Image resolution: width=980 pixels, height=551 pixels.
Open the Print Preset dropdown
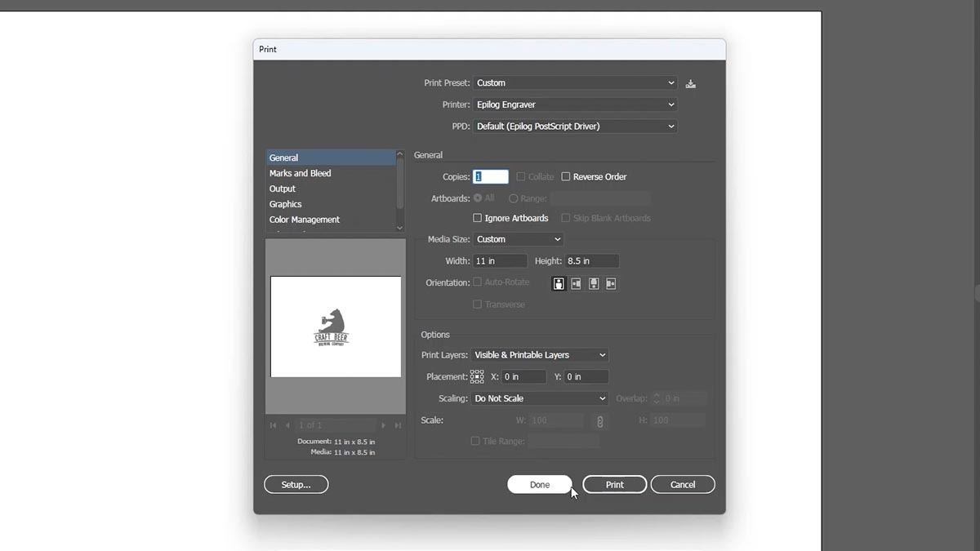point(574,82)
